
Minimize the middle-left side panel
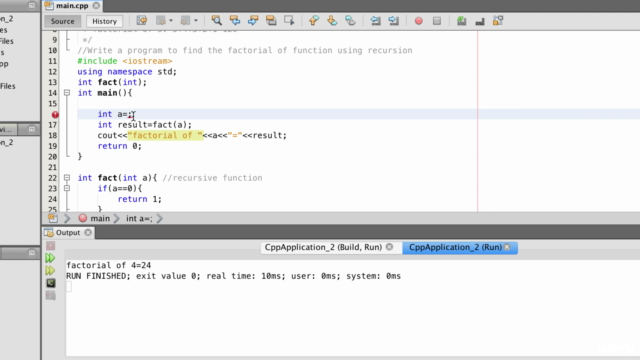32,129
